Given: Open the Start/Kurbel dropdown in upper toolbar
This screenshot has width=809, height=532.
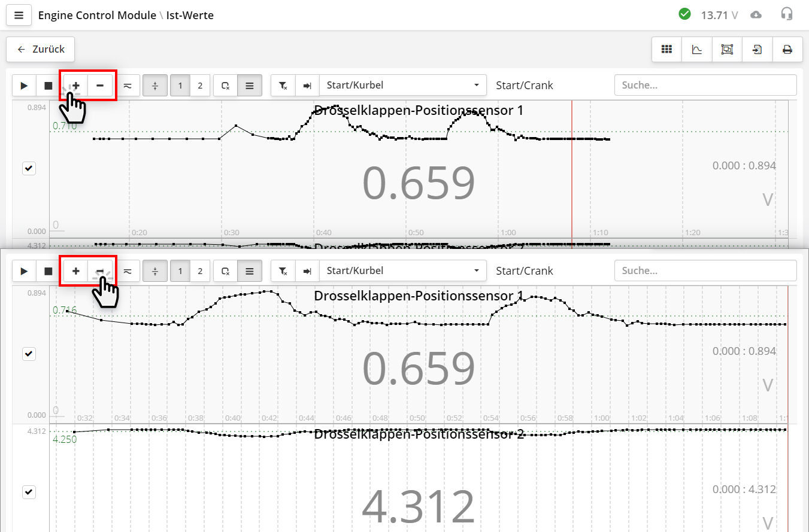Looking at the screenshot, I should click(402, 86).
